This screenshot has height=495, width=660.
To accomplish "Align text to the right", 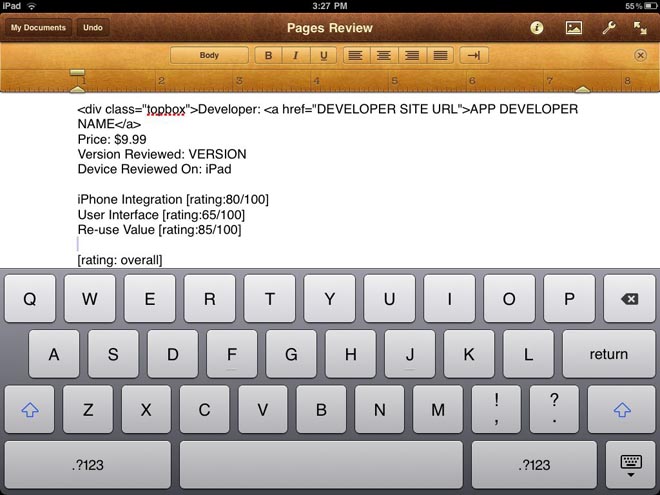I will click(x=410, y=56).
